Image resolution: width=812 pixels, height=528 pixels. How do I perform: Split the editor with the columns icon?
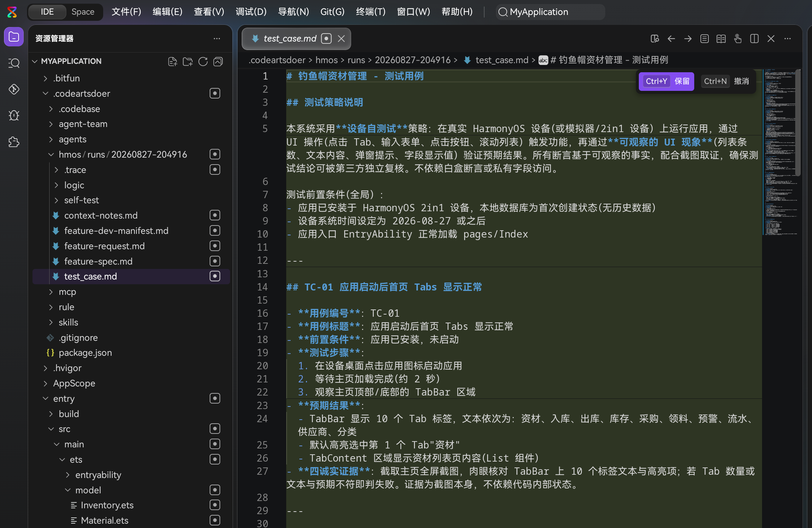[x=754, y=39]
